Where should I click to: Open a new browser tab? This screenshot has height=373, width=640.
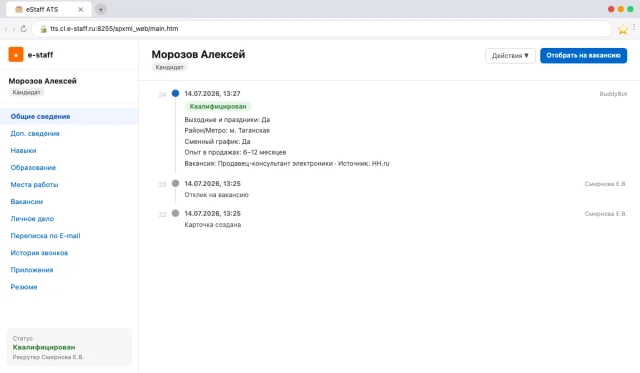(x=101, y=9)
